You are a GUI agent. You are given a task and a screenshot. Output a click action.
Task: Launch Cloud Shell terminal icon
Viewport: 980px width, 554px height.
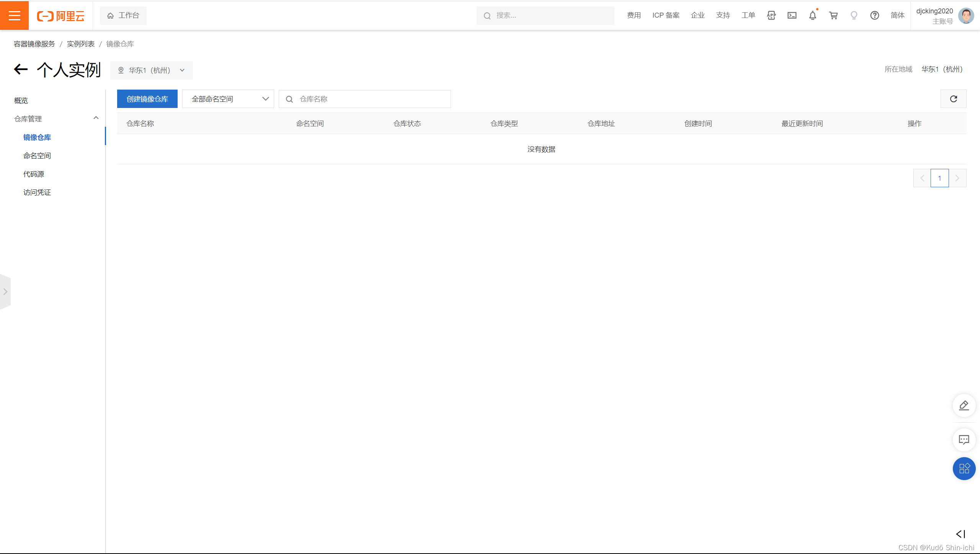(792, 15)
